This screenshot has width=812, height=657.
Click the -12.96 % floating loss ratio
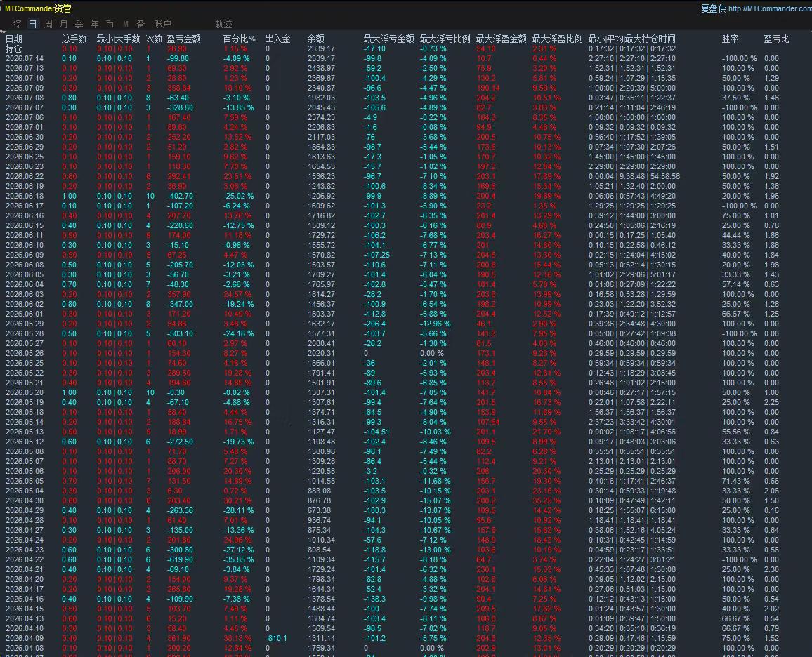pos(435,324)
